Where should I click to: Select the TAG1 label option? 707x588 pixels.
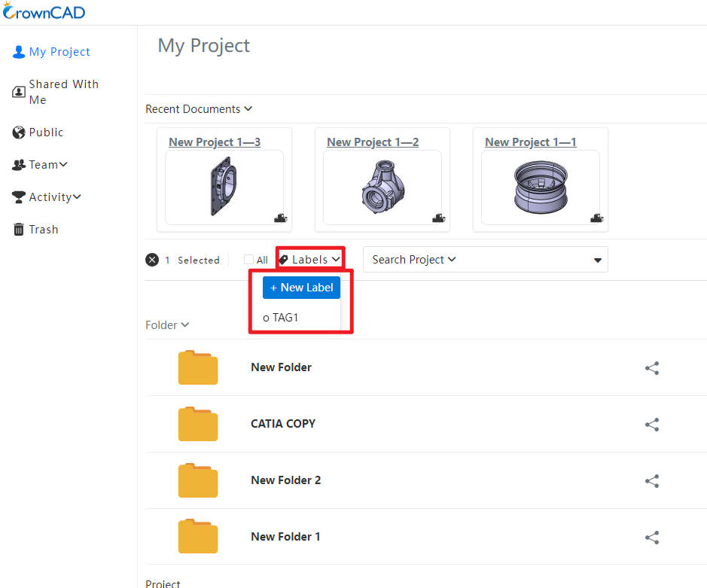[x=280, y=318]
